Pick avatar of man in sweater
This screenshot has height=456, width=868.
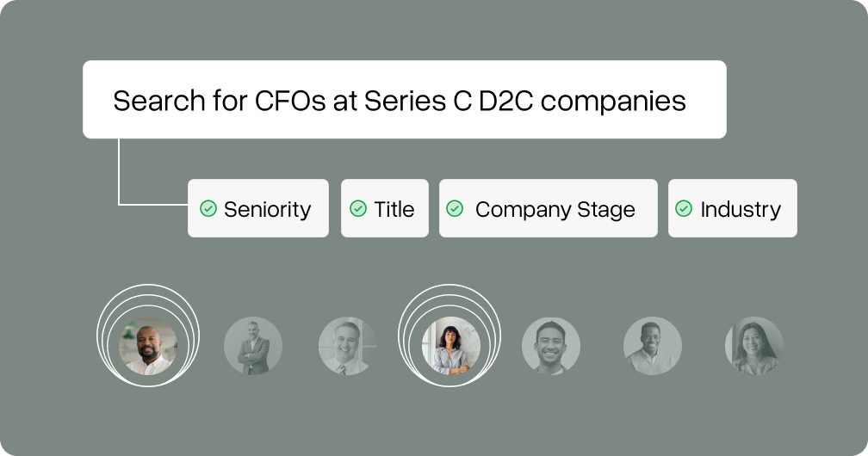653,346
